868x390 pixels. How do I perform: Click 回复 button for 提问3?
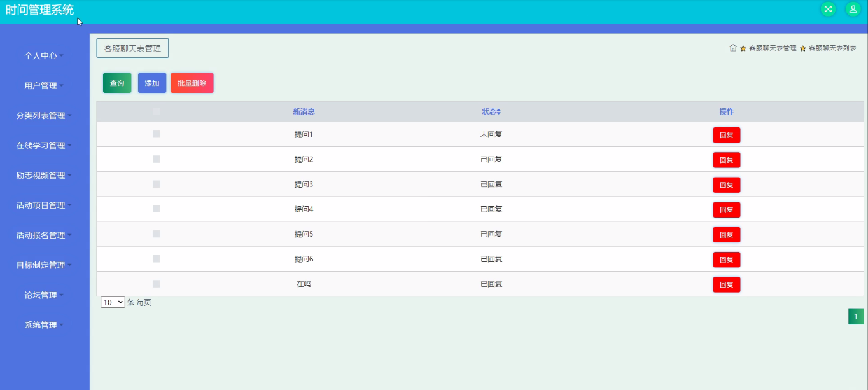point(726,185)
